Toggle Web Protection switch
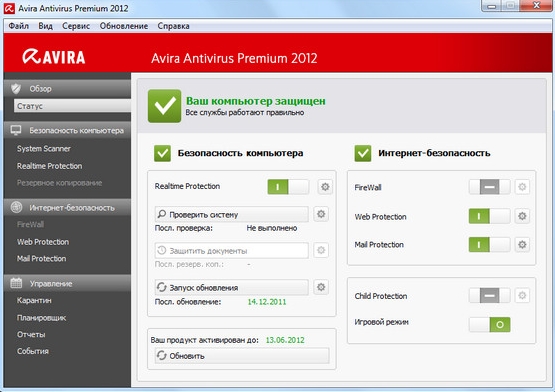The height and width of the screenshot is (392, 555). coord(489,216)
